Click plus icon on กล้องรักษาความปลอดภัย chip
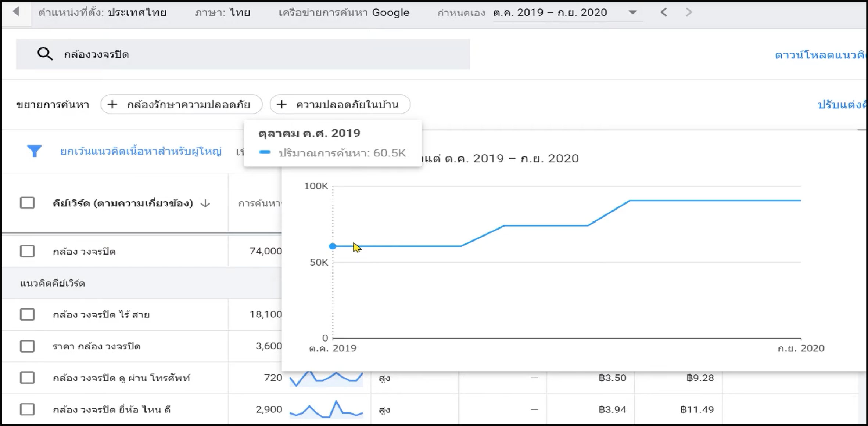868x426 pixels. [x=112, y=104]
